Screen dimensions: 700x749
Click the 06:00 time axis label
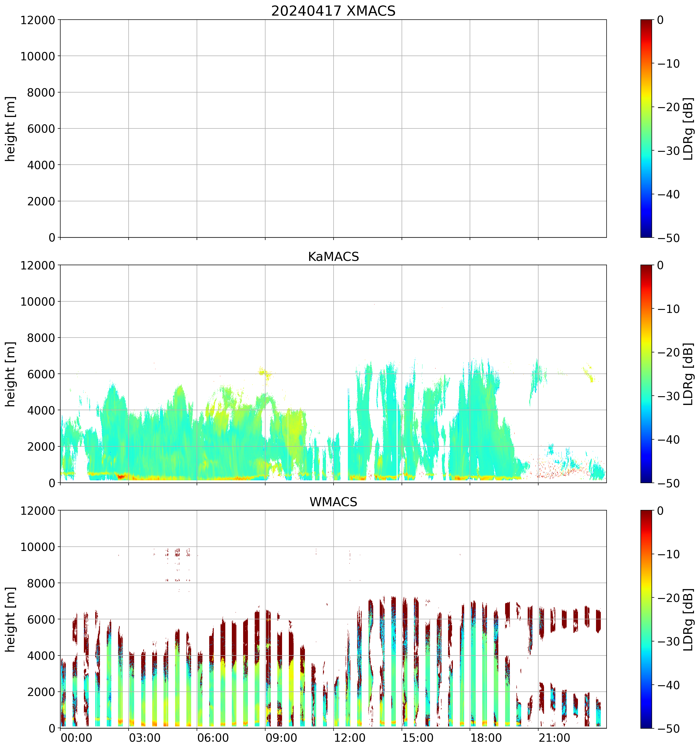213,738
